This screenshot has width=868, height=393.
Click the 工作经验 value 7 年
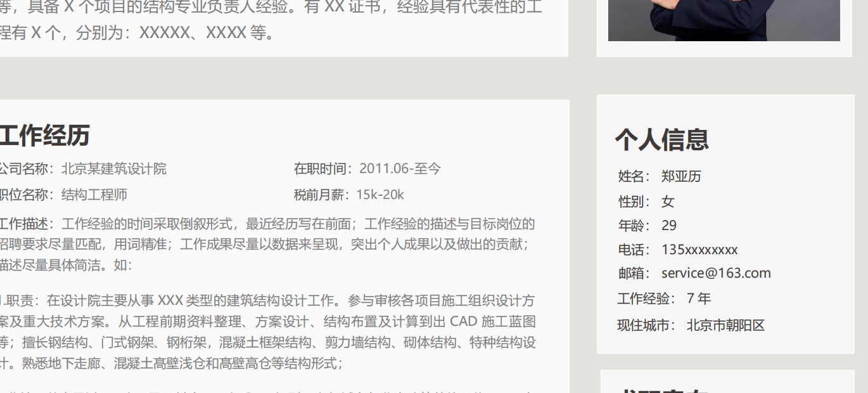tap(699, 299)
